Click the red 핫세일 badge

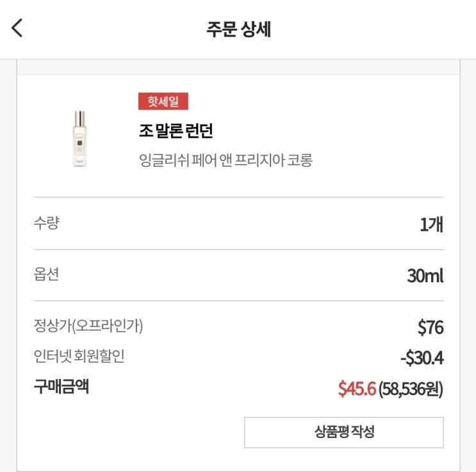163,101
